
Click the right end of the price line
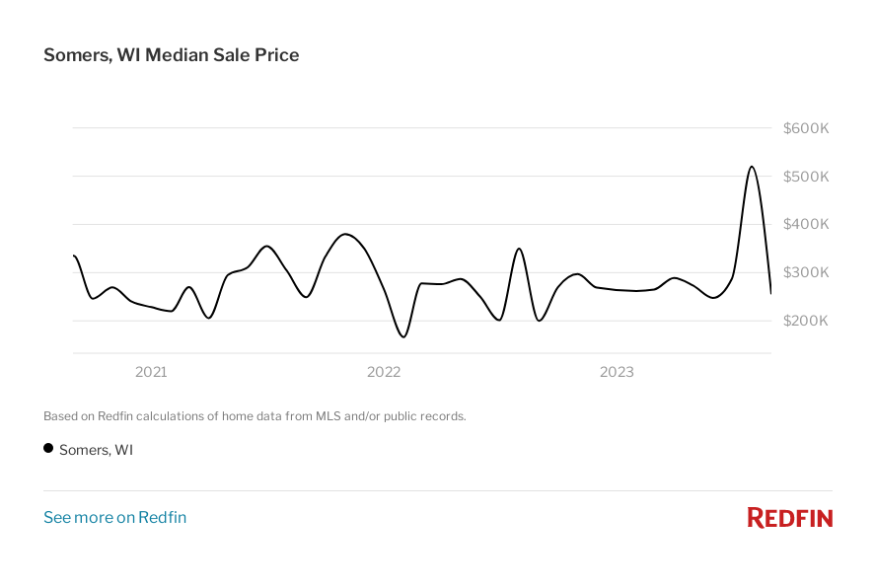(x=770, y=293)
